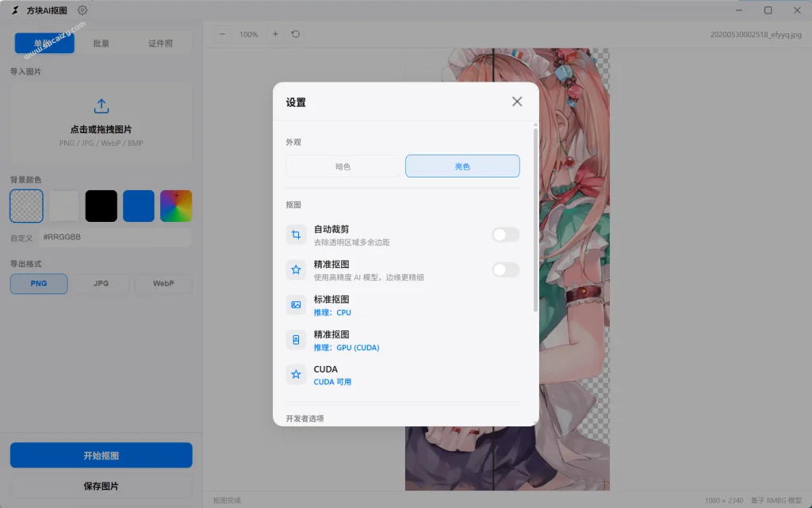This screenshot has height=508, width=812.
Task: Choose PNG export format
Action: click(x=39, y=284)
